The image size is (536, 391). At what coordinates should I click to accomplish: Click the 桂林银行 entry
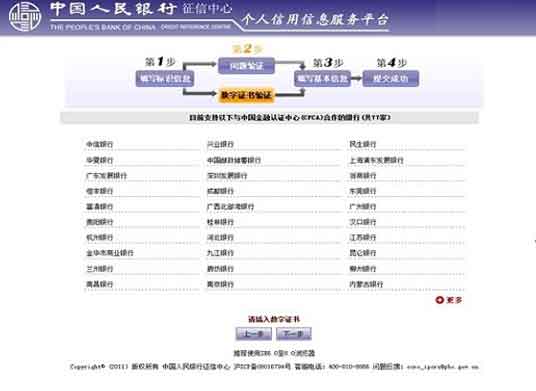(x=220, y=222)
